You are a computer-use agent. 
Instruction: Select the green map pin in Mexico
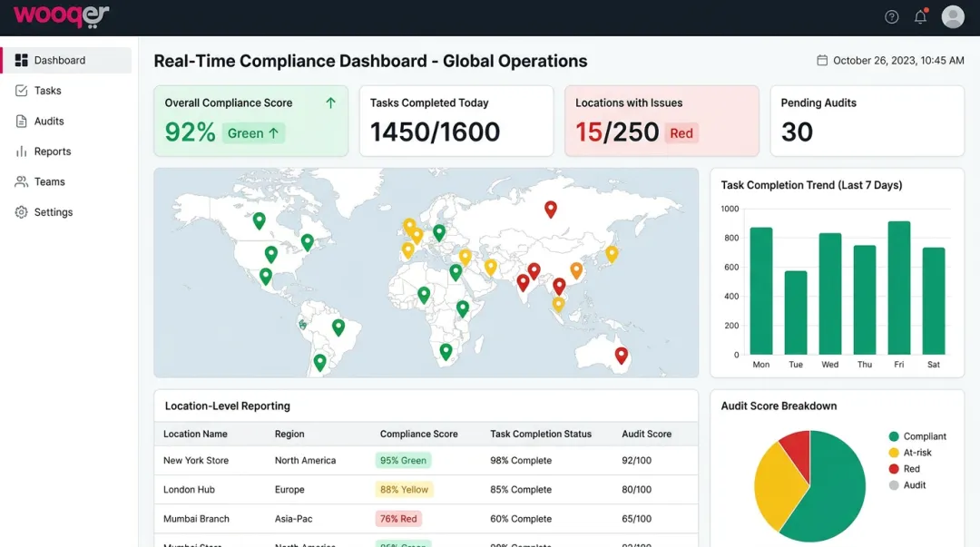pos(266,276)
